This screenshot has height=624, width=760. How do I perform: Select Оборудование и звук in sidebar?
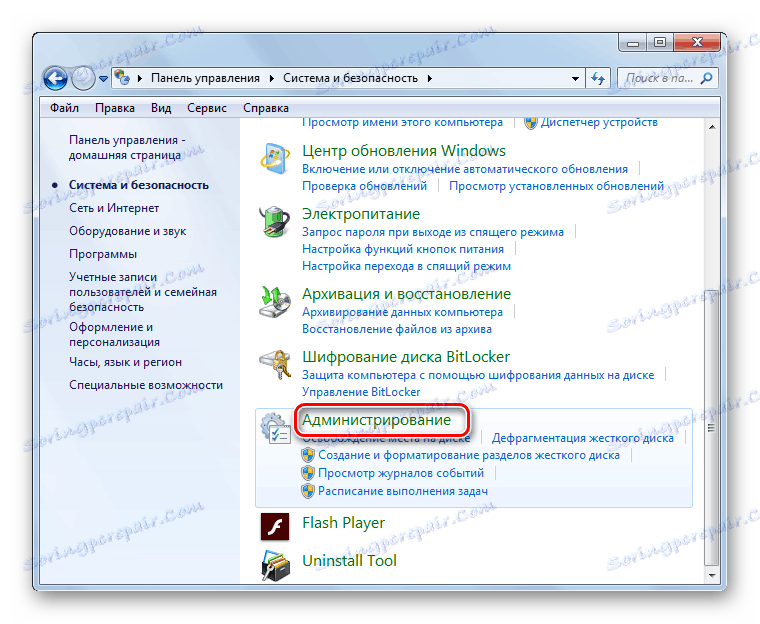(x=127, y=231)
